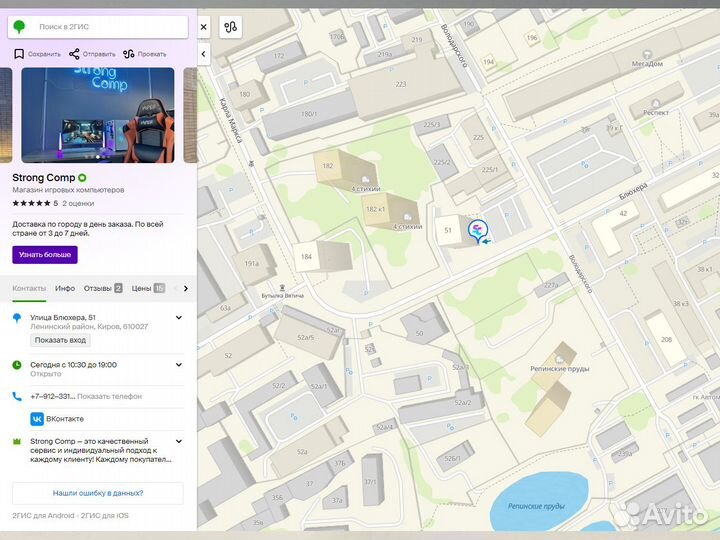The height and width of the screenshot is (540, 720).
Task: Switch to the 'Контакты' tab
Action: pyautogui.click(x=29, y=288)
